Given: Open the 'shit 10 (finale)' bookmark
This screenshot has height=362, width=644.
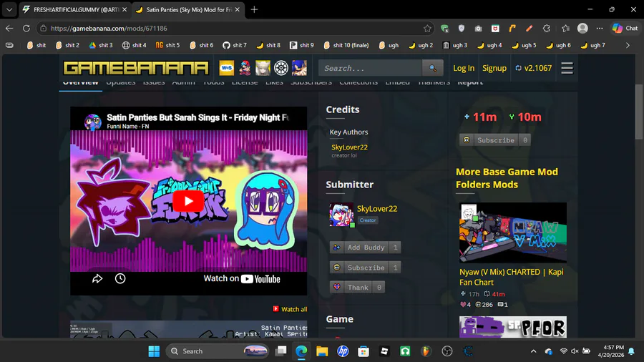Looking at the screenshot, I should (346, 45).
